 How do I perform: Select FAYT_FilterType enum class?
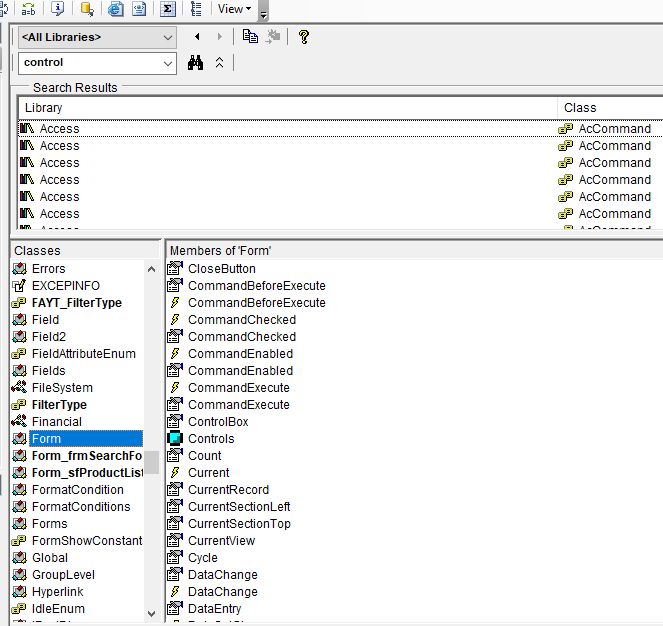coord(77,303)
